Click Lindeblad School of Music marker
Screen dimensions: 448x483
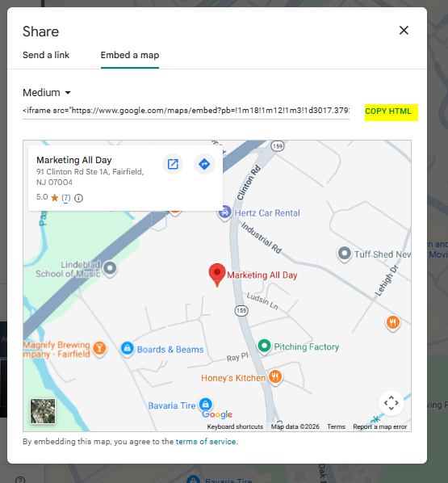click(x=110, y=268)
